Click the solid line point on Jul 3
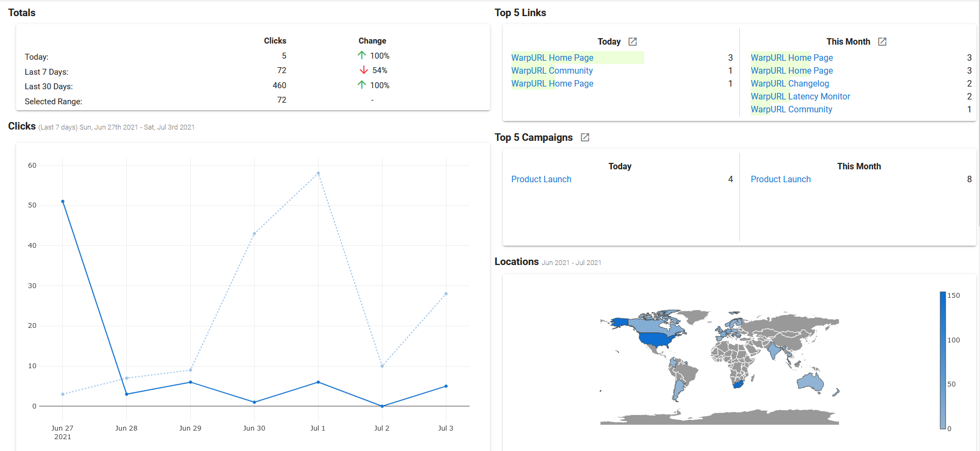 coord(446,386)
